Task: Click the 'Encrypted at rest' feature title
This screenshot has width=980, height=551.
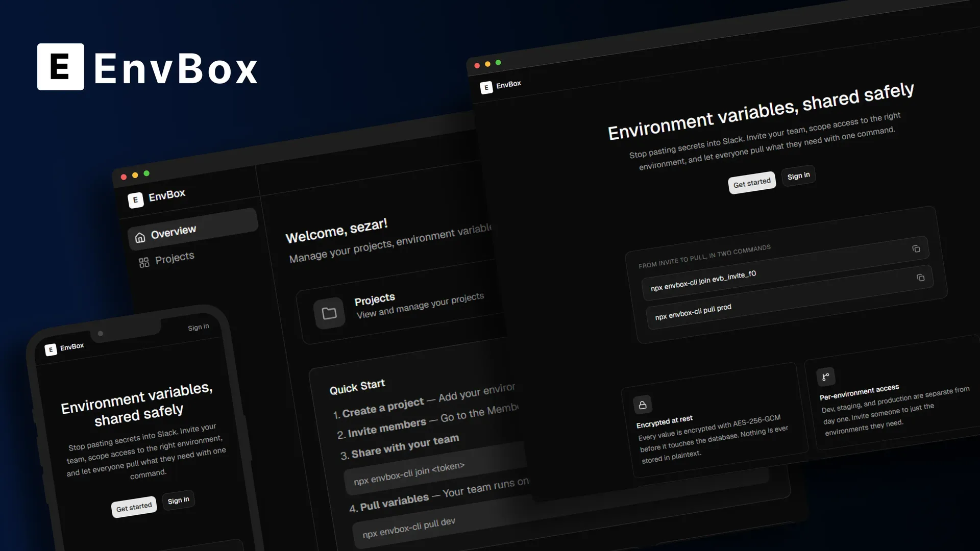Action: point(664,422)
